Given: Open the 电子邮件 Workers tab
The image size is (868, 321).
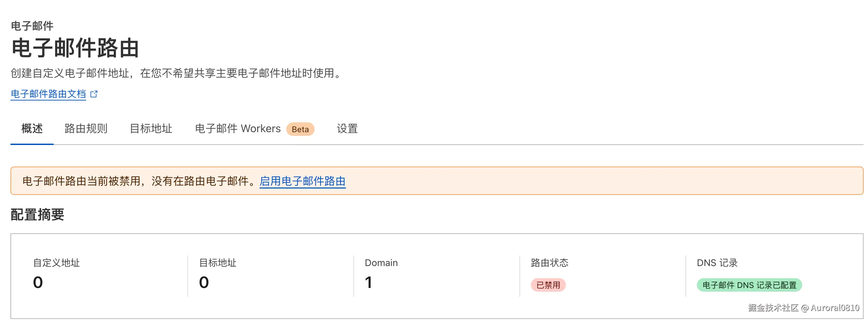Looking at the screenshot, I should (x=237, y=129).
